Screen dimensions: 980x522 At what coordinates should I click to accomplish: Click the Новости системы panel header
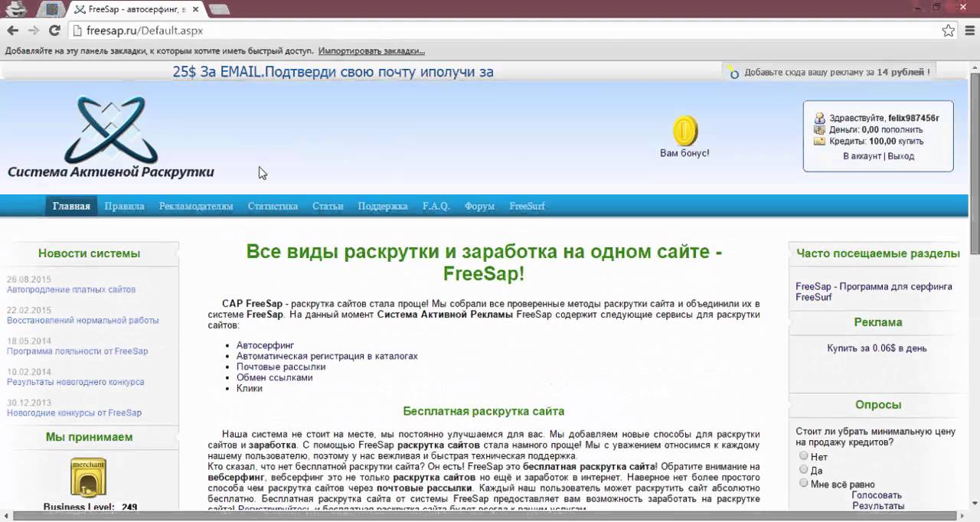coord(89,253)
